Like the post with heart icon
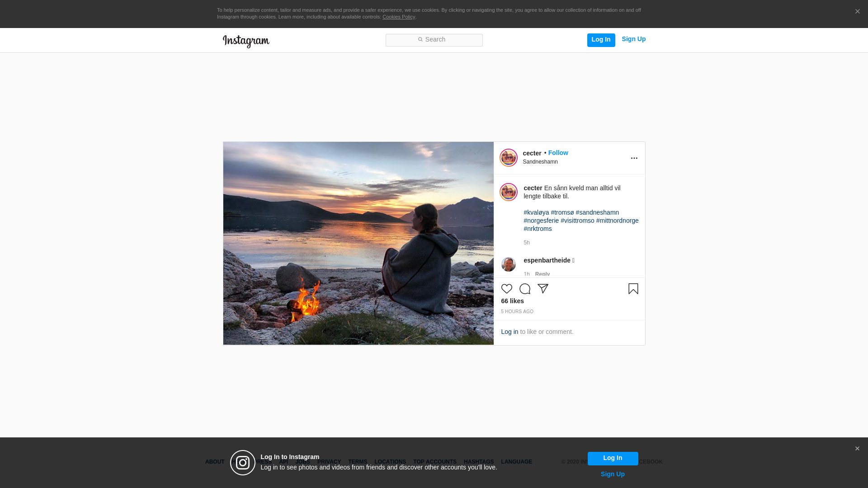The image size is (868, 488). pyautogui.click(x=506, y=289)
